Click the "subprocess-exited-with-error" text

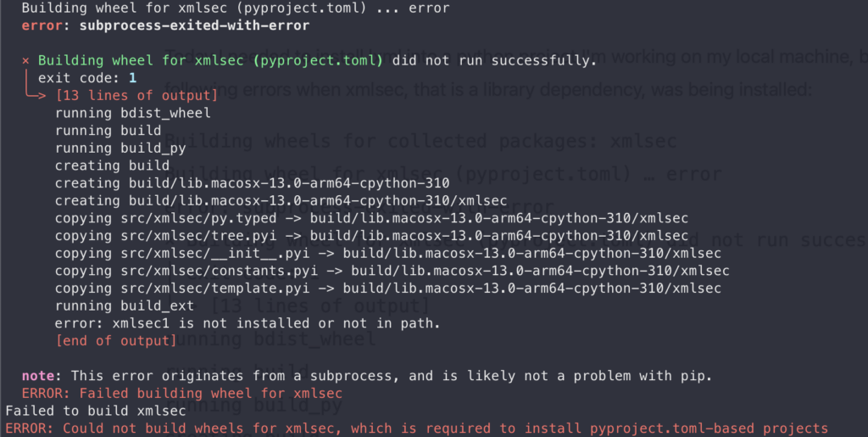(x=194, y=25)
